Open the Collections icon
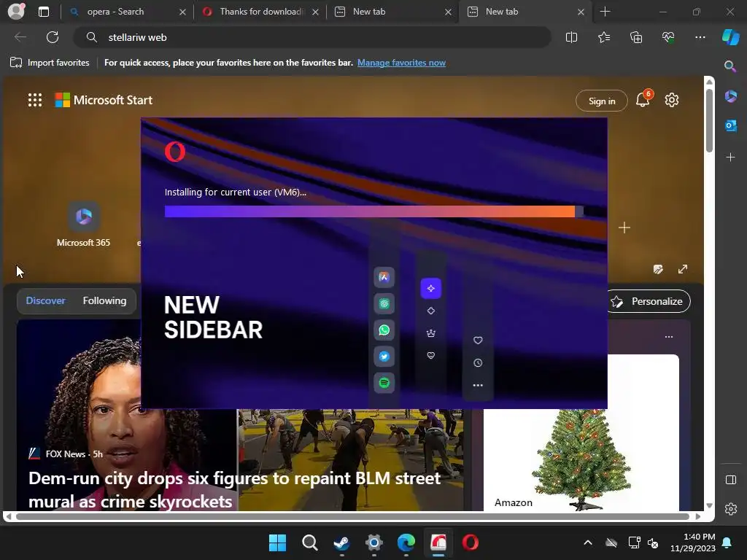This screenshot has height=560, width=747. (636, 37)
